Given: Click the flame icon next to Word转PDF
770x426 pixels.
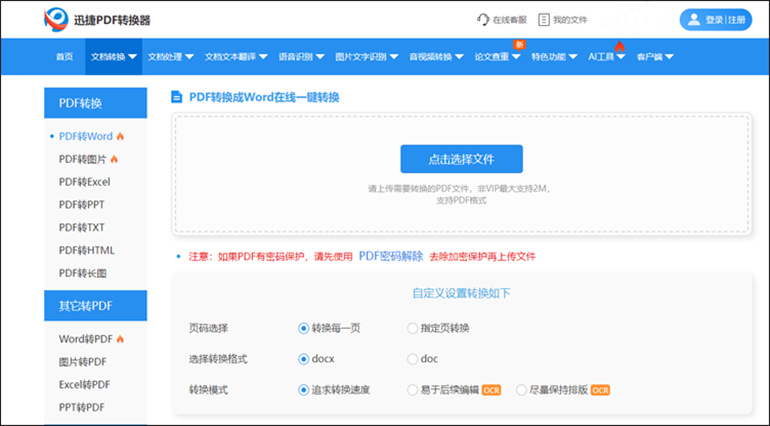Looking at the screenshot, I should coord(120,339).
